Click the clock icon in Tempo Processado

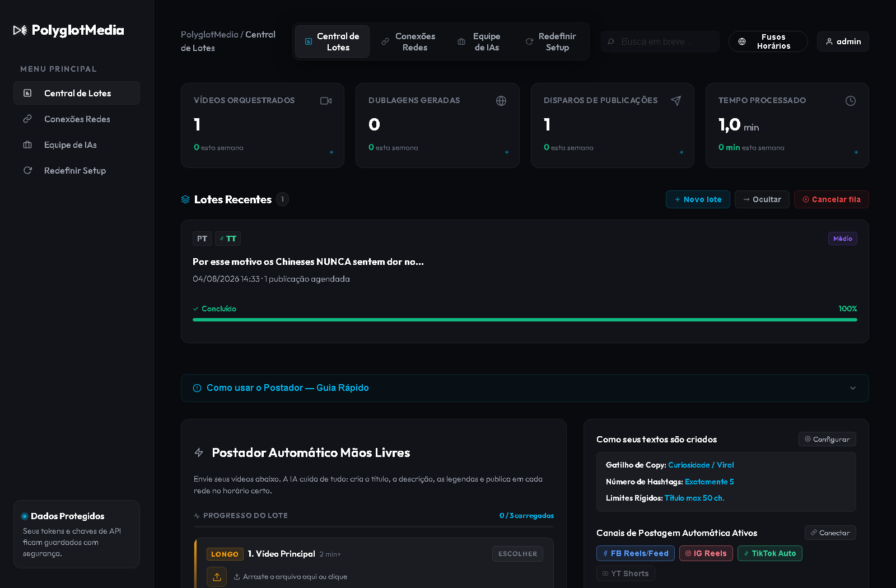851,101
